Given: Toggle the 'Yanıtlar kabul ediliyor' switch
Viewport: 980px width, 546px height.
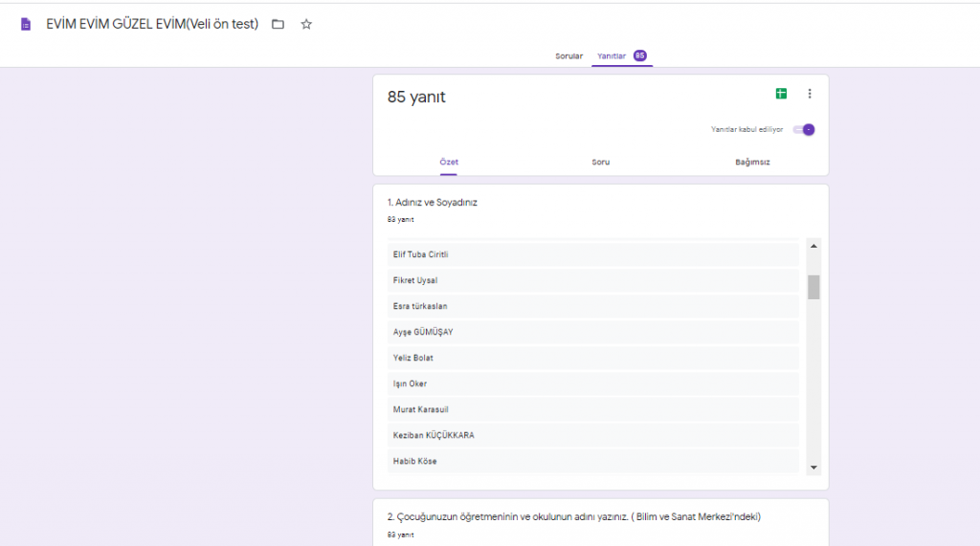Looking at the screenshot, I should (x=804, y=130).
